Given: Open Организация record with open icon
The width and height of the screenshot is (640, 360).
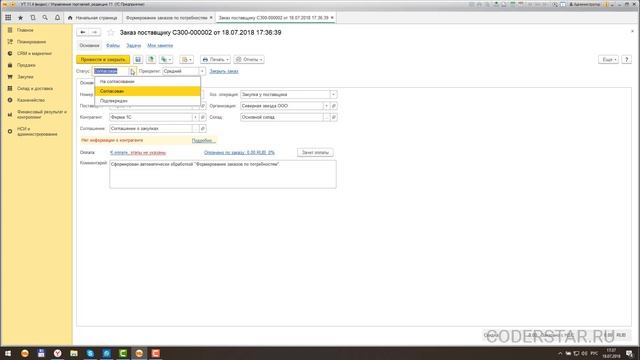Looking at the screenshot, I should pos(333,106).
